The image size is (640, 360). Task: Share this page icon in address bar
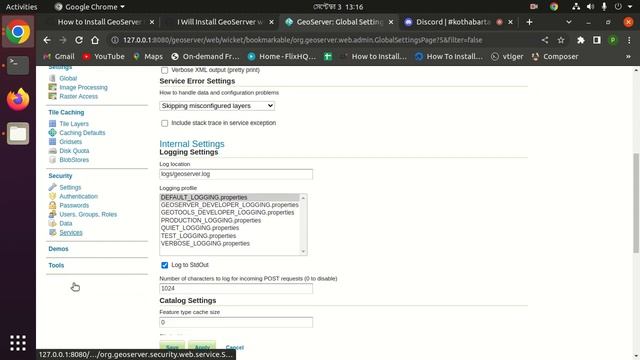[545, 40]
